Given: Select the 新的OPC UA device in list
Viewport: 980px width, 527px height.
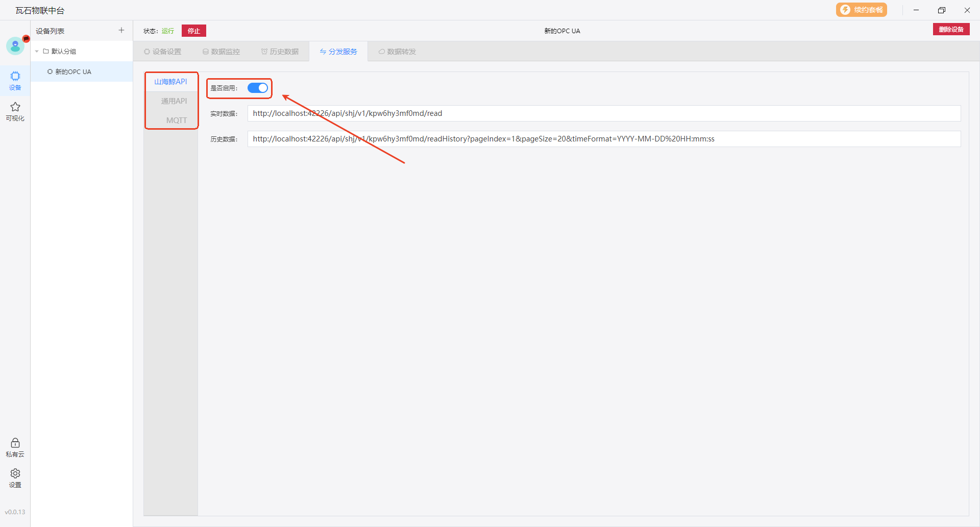Looking at the screenshot, I should click(x=73, y=72).
